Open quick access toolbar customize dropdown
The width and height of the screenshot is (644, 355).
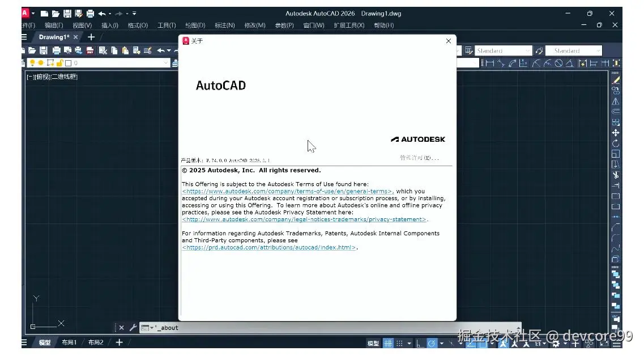pos(134,14)
